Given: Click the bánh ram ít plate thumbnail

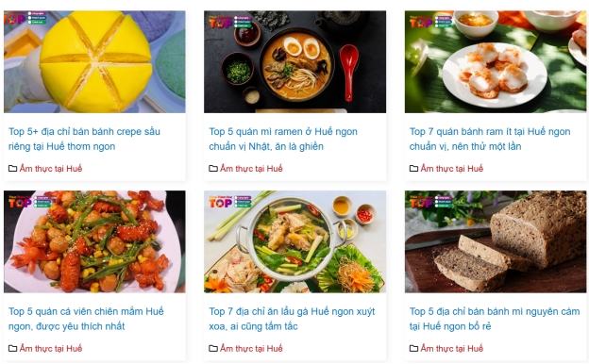Looking at the screenshot, I should pyautogui.click(x=496, y=61).
